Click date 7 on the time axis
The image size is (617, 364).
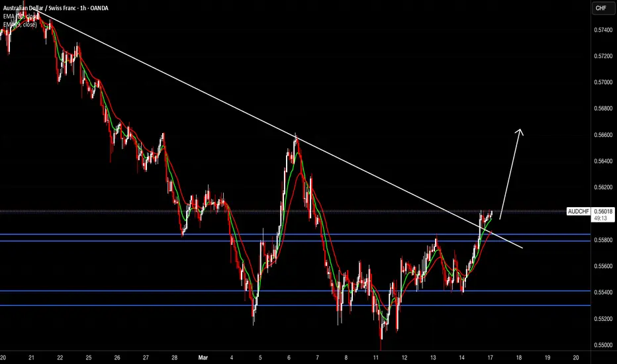tap(318, 357)
